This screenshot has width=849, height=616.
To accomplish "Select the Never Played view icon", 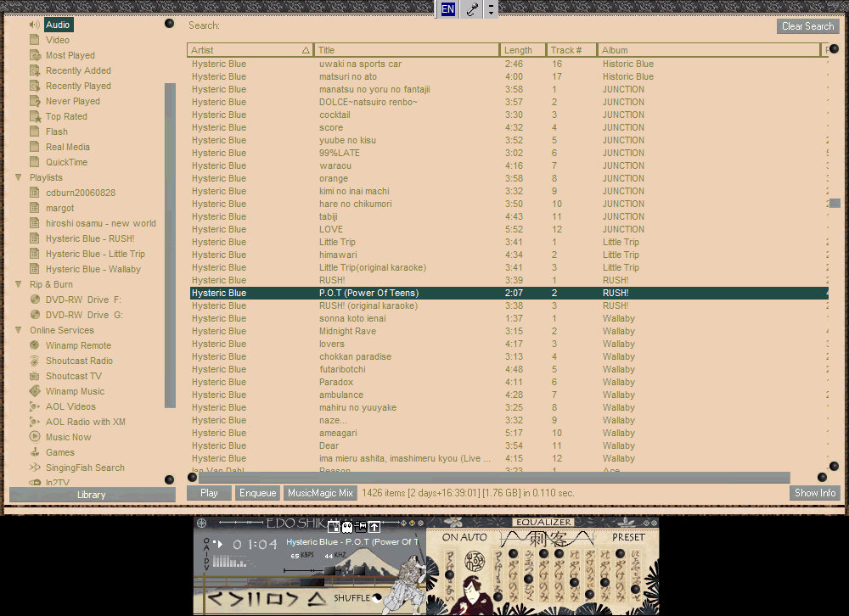I will tap(35, 101).
